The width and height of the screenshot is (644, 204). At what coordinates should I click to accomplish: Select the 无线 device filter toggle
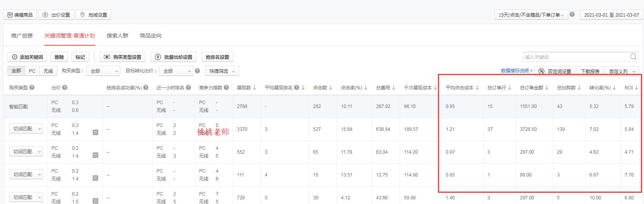click(48, 71)
